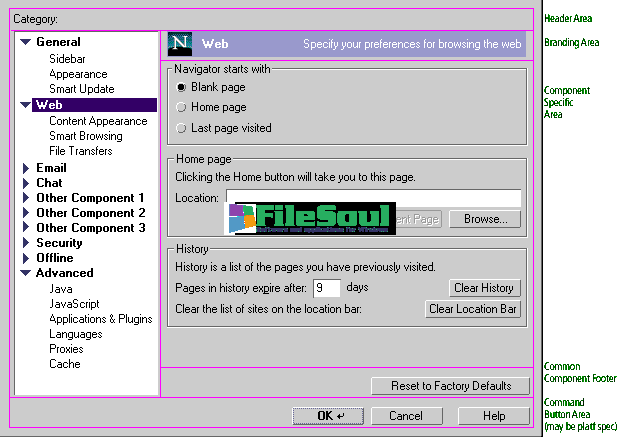Expand the Security category triangle
Screen dimensions: 621x437
(x=26, y=243)
